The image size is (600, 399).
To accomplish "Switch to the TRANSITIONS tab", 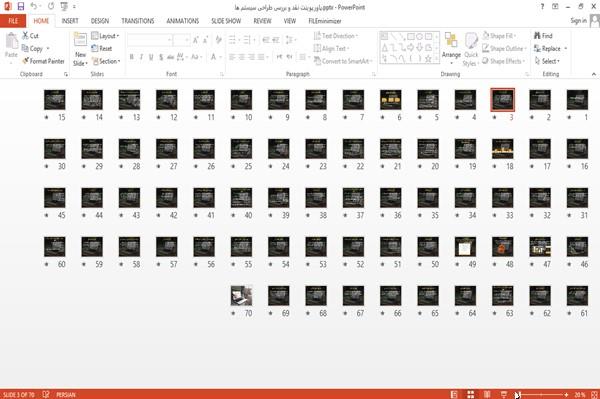I will (138, 21).
